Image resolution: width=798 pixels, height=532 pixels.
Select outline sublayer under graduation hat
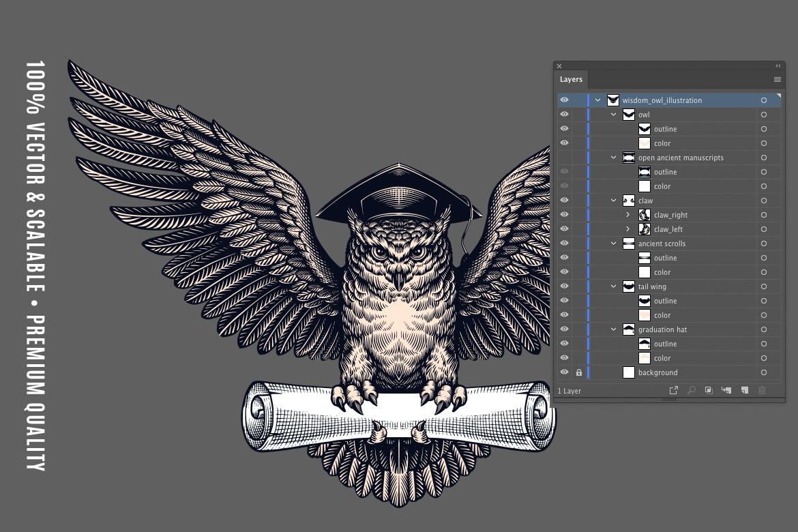(x=669, y=344)
